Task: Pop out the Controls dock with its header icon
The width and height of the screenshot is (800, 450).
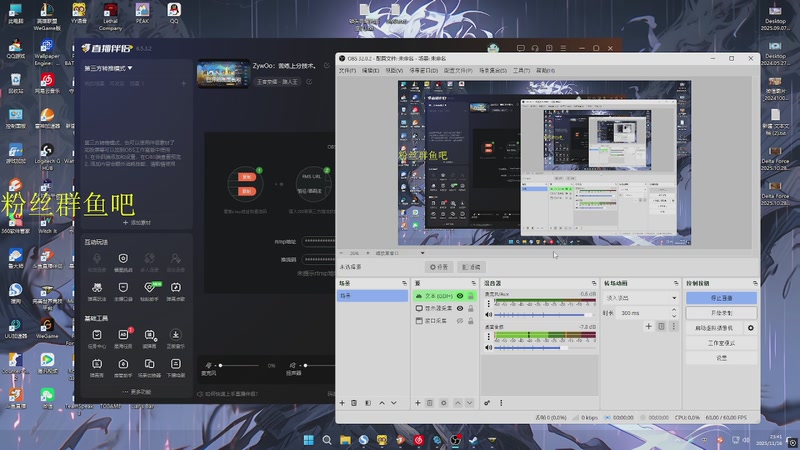Action: point(755,283)
